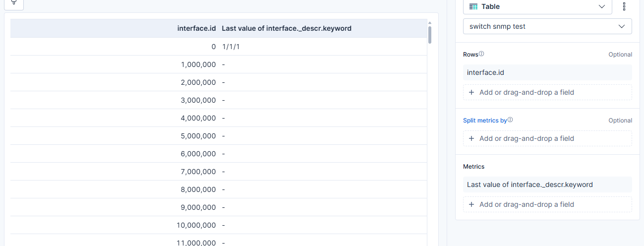Click the partially visible top-left toolbar icon
This screenshot has width=644, height=246.
(x=14, y=3)
